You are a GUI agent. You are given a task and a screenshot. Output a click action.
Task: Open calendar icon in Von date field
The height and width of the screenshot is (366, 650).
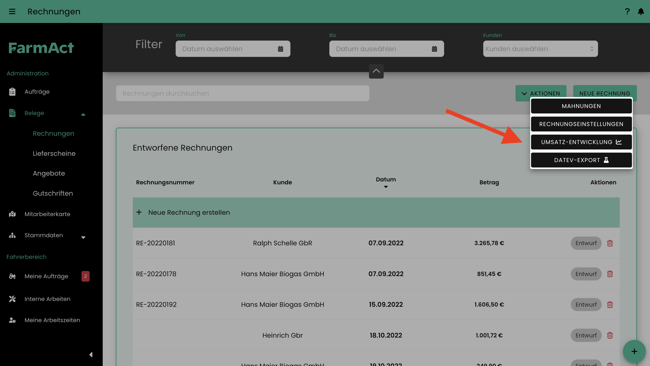(281, 49)
